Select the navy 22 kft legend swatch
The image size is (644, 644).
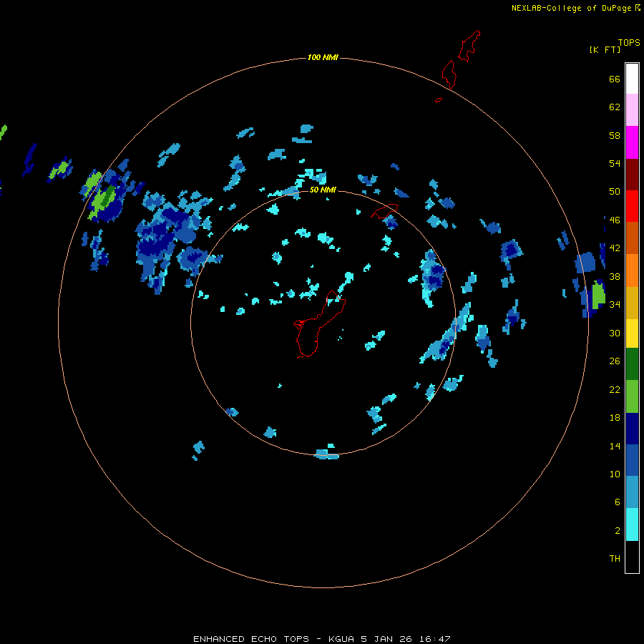632,429
